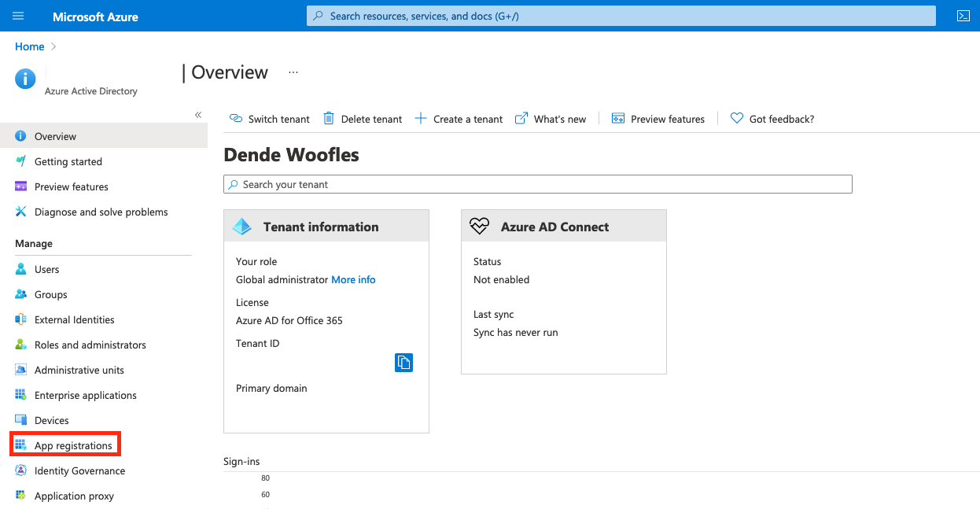Click the Home breadcrumb link
Screen dimensions: 980x509
29,46
